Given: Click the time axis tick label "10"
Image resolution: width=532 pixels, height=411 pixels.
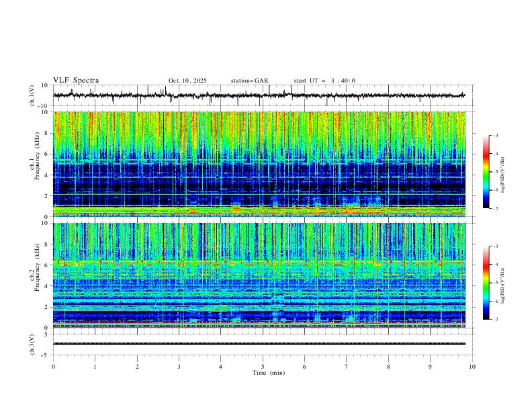Looking at the screenshot, I should [x=472, y=367].
